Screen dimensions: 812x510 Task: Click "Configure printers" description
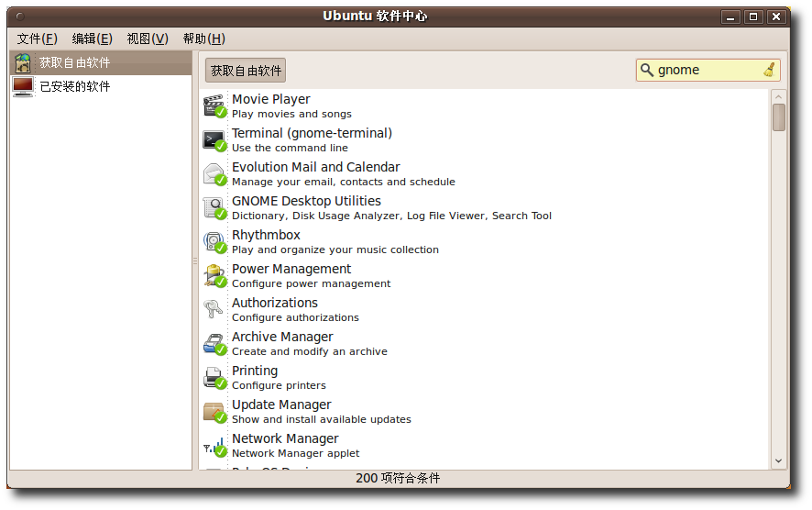279,385
